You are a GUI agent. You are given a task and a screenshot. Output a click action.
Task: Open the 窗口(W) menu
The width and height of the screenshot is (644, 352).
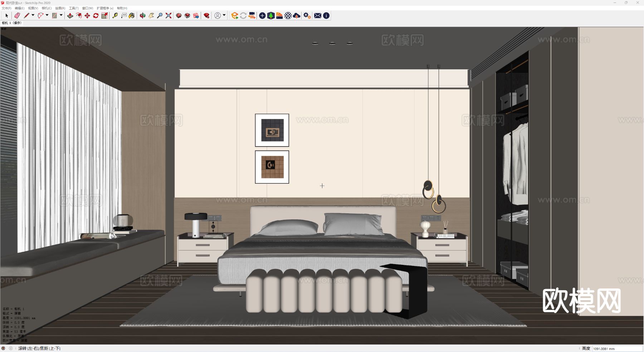coord(88,8)
